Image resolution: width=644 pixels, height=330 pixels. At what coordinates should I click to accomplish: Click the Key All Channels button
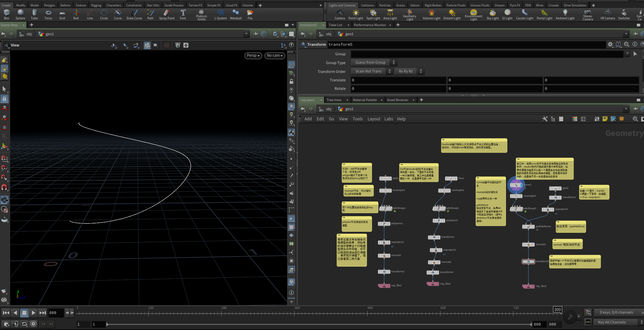(x=612, y=323)
